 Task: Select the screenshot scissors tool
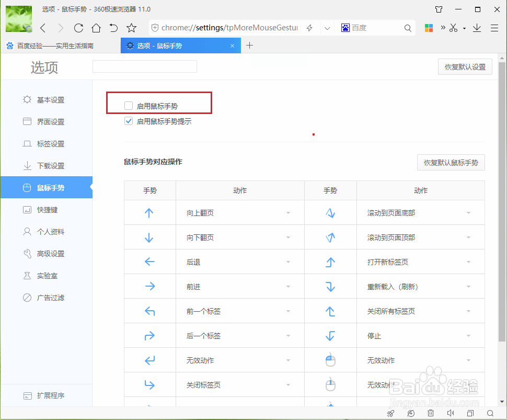[454, 28]
